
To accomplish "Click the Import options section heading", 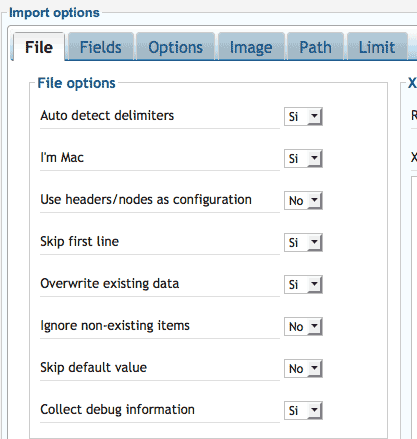I will [x=54, y=13].
